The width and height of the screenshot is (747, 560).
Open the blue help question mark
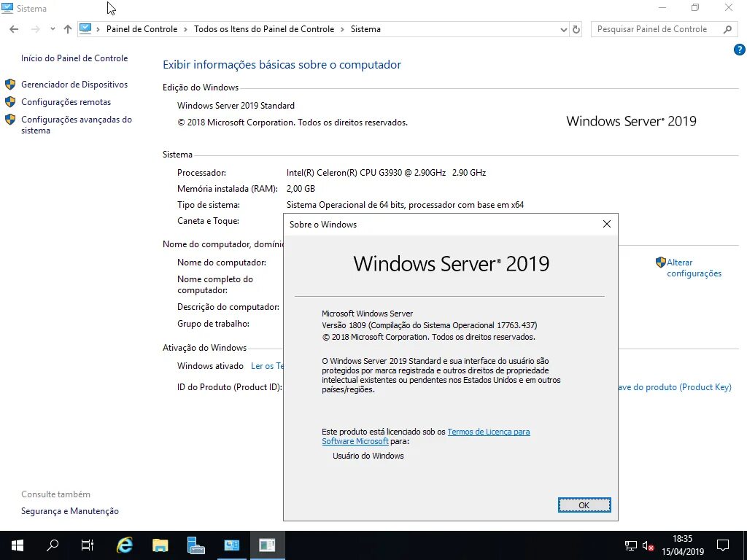click(740, 49)
